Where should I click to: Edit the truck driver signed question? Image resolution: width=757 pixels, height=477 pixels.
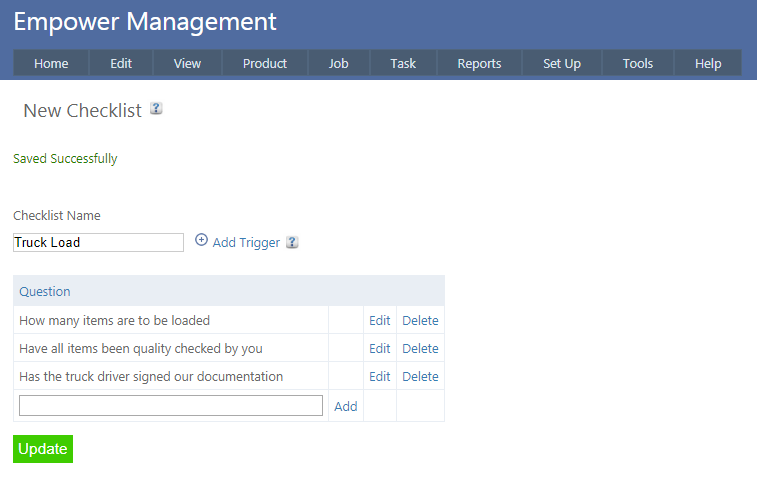pos(380,377)
